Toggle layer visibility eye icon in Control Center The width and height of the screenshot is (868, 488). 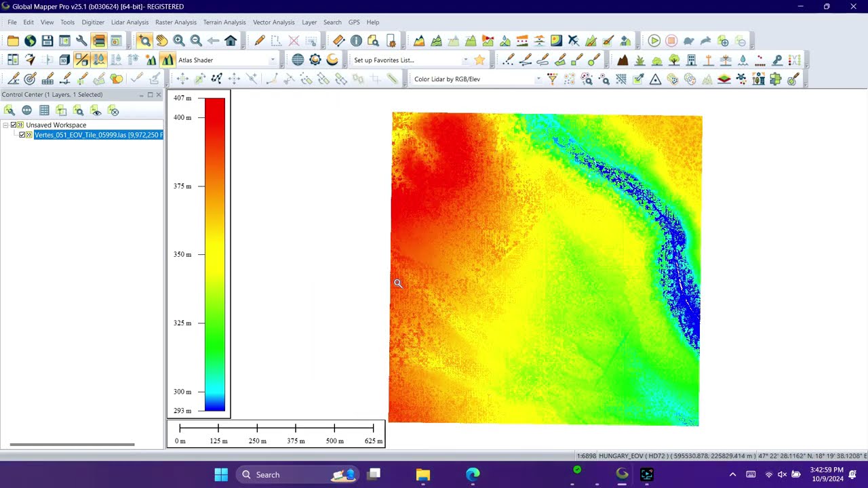pyautogui.click(x=96, y=110)
